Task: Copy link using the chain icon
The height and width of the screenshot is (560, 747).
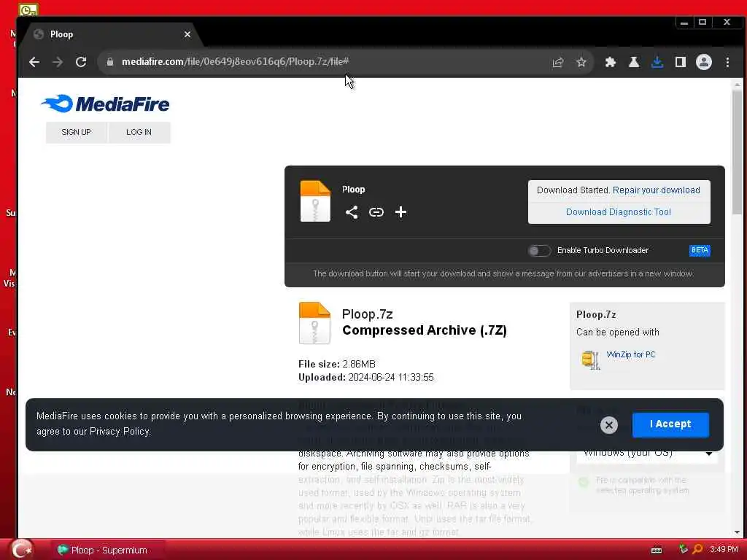Action: (x=376, y=212)
